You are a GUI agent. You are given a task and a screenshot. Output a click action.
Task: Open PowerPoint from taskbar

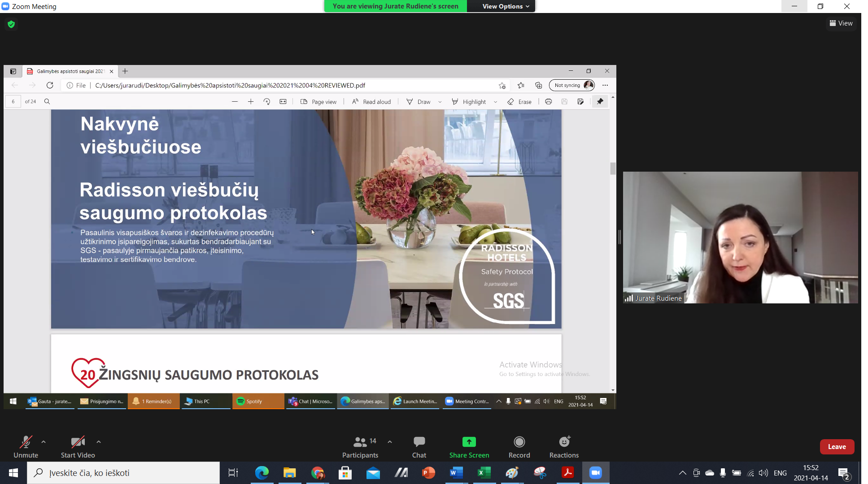429,473
